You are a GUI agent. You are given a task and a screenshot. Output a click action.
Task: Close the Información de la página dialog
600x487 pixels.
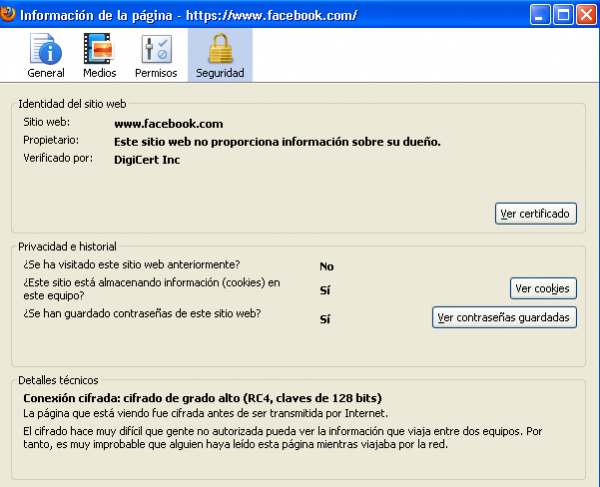[x=585, y=15]
